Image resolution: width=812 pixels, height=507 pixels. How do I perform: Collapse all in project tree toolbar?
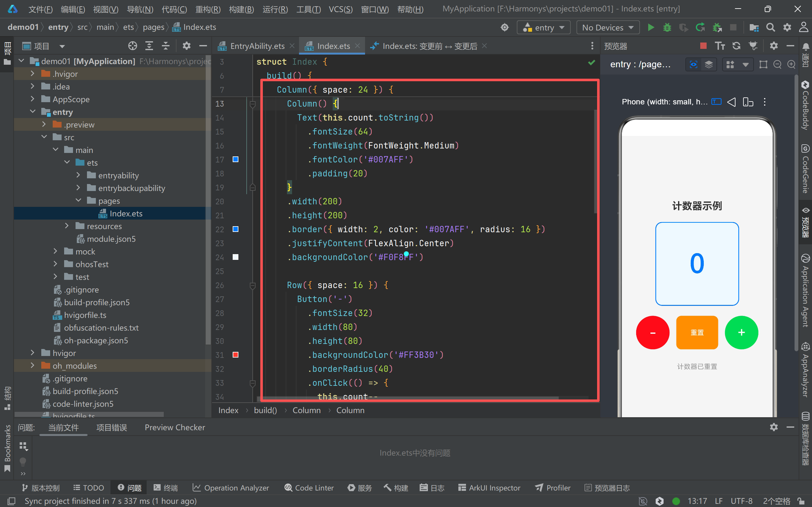click(x=166, y=46)
